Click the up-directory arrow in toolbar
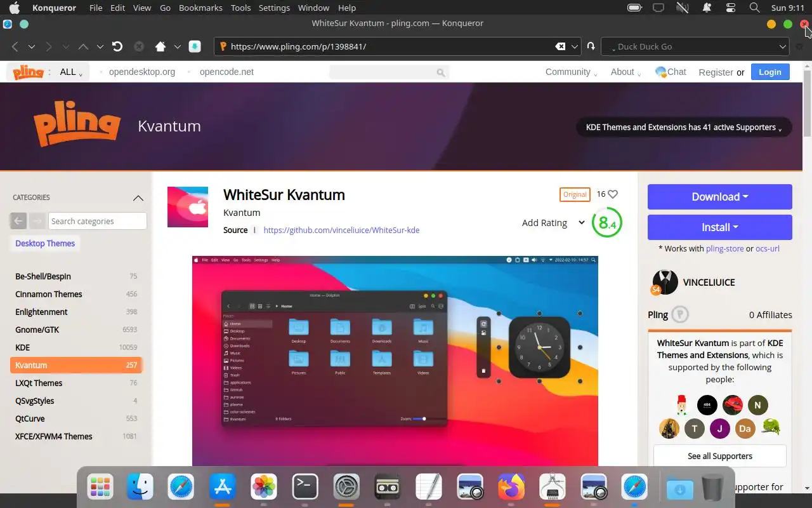This screenshot has width=812, height=508. pyautogui.click(x=83, y=46)
